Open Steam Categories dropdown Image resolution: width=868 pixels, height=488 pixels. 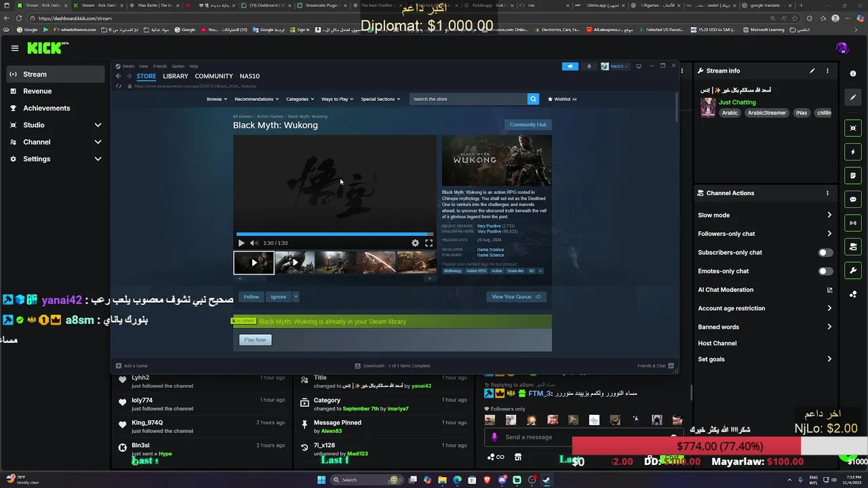[x=300, y=99]
